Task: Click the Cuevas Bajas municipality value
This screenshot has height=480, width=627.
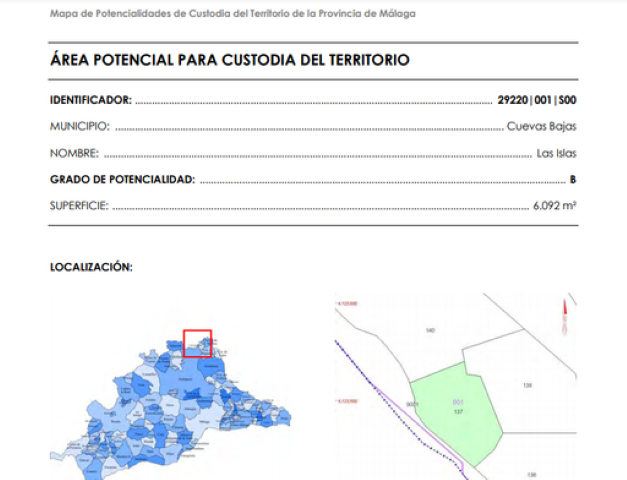Action: (x=542, y=127)
